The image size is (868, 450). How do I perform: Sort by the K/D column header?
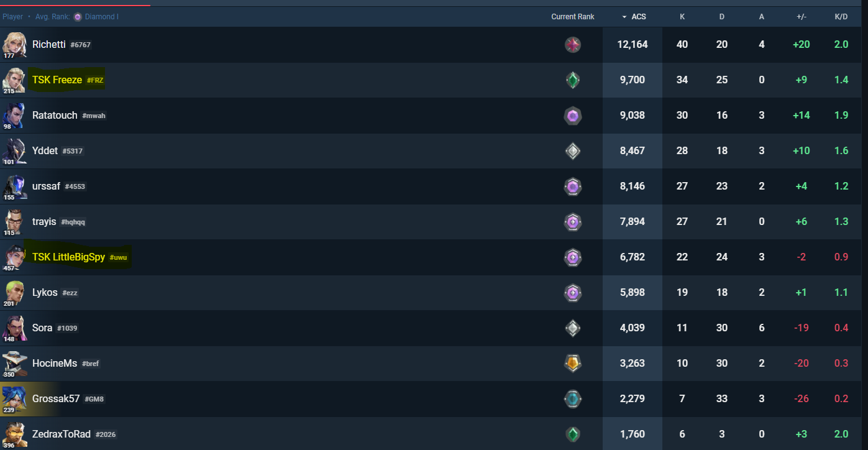point(841,17)
